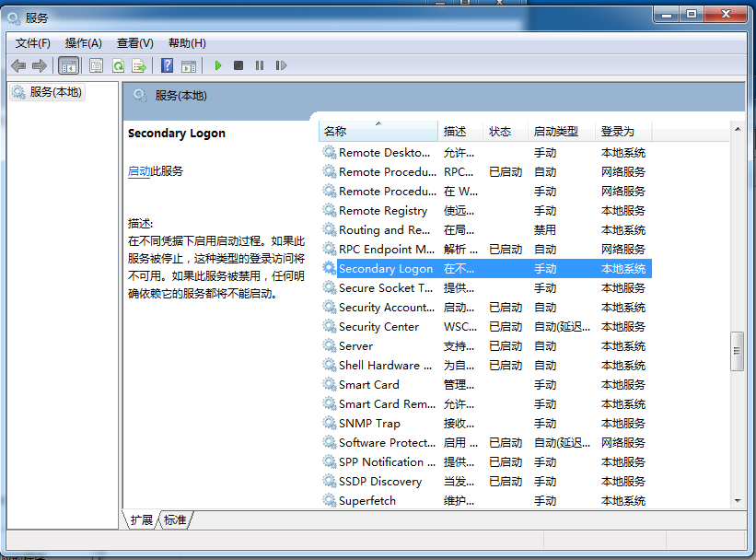
Task: Start the service with the green play icon
Action: point(218,65)
